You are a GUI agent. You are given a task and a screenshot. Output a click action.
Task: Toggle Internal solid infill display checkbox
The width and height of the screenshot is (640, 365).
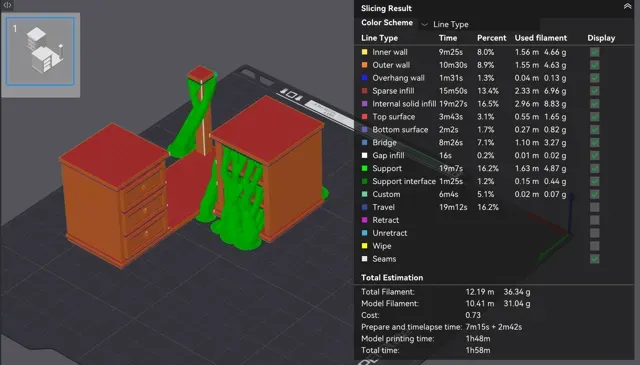(595, 104)
